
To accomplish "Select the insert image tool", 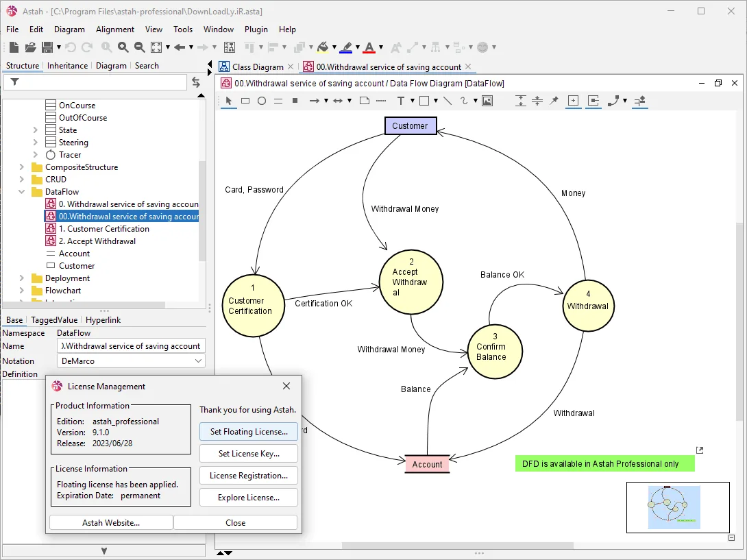I will (487, 101).
